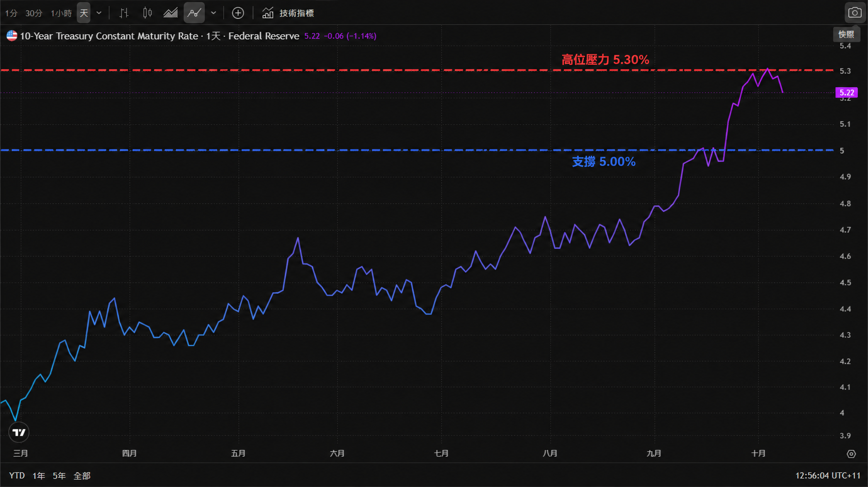Click the 12:56:04 UTC+11 timezone clock

828,476
